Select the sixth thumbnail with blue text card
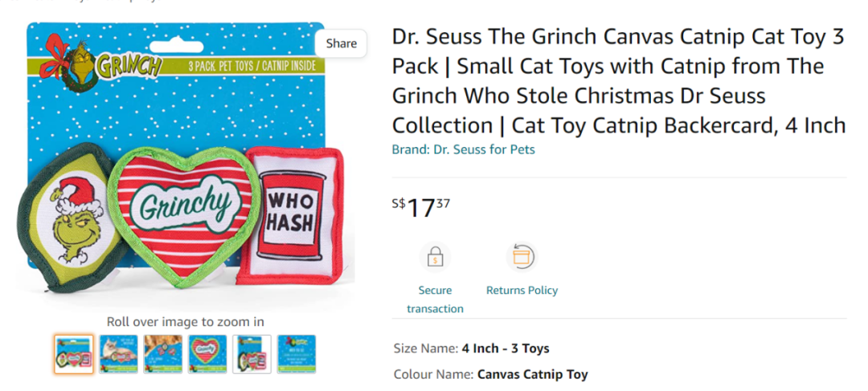 point(297,354)
